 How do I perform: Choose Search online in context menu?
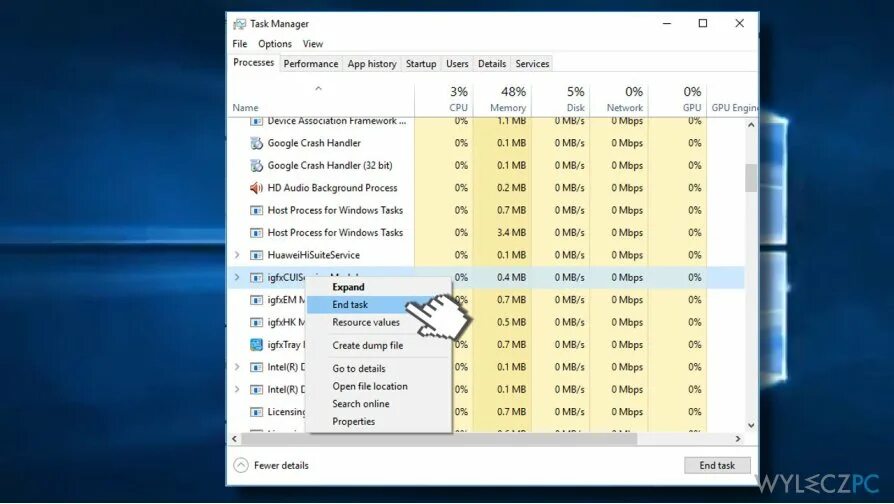(379, 404)
